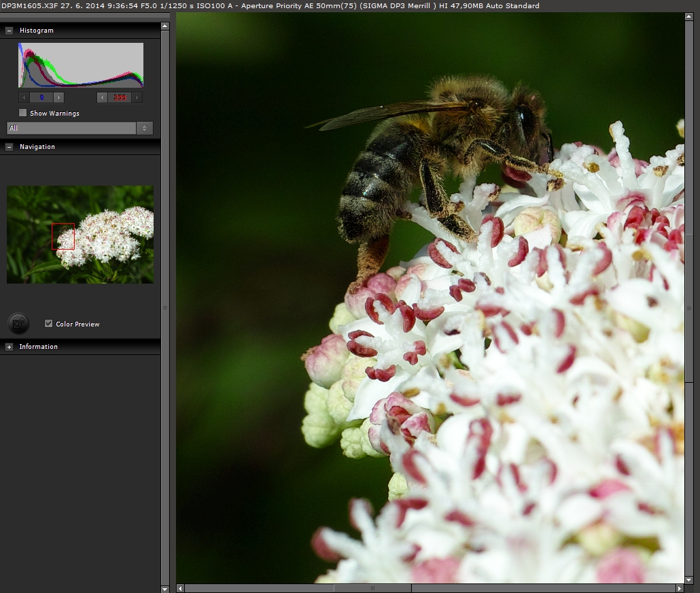Collapse the Navigation panel
This screenshot has height=593, width=700.
9,147
